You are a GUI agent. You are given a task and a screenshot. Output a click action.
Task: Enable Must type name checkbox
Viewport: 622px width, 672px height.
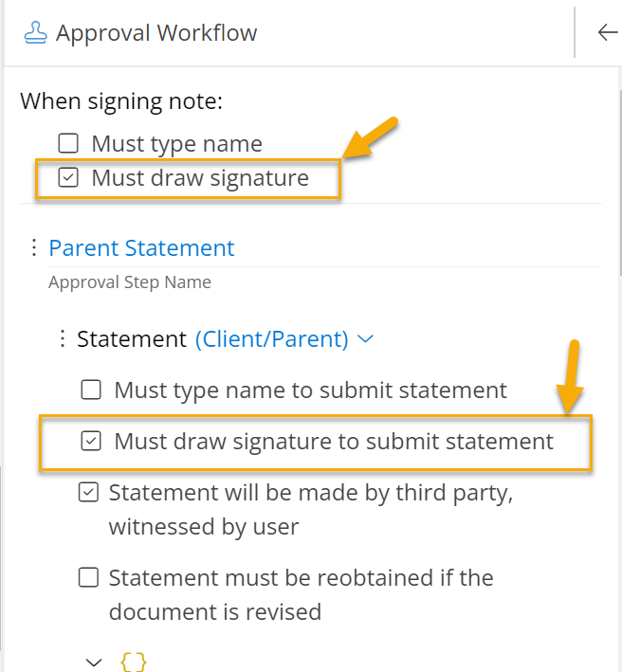tap(68, 144)
